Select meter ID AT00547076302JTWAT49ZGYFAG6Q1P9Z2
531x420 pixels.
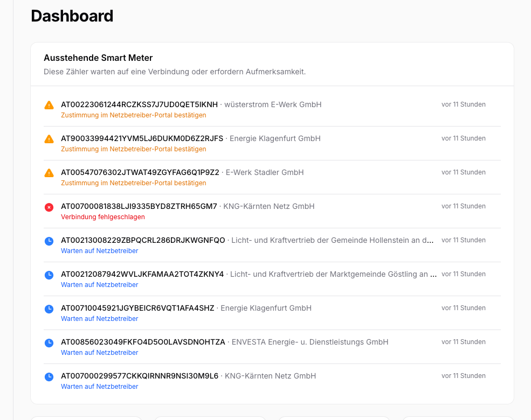point(140,172)
